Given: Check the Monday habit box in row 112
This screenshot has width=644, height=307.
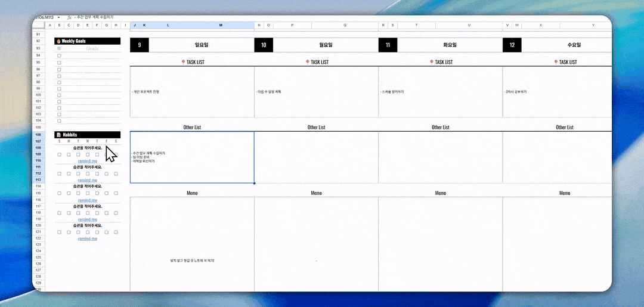Looking at the screenshot, I should pyautogui.click(x=69, y=174).
